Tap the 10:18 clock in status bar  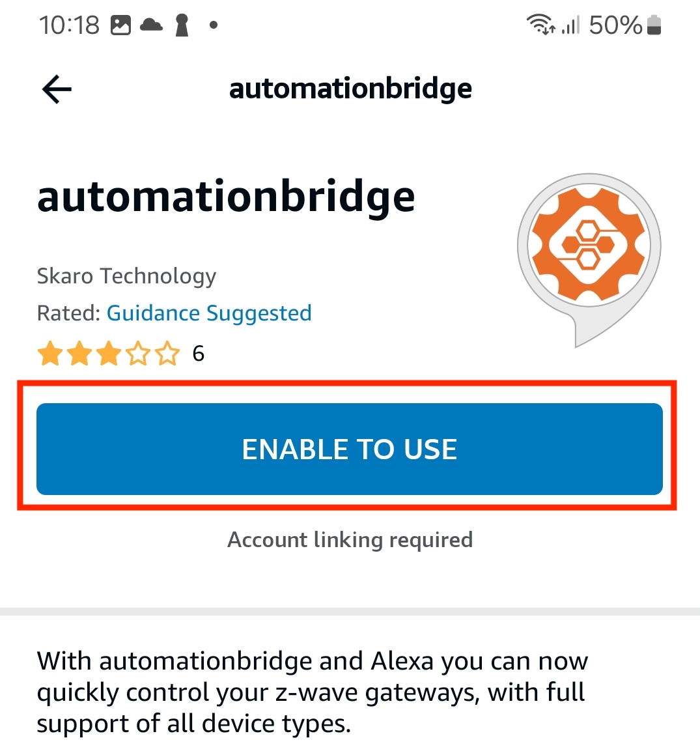click(x=69, y=25)
